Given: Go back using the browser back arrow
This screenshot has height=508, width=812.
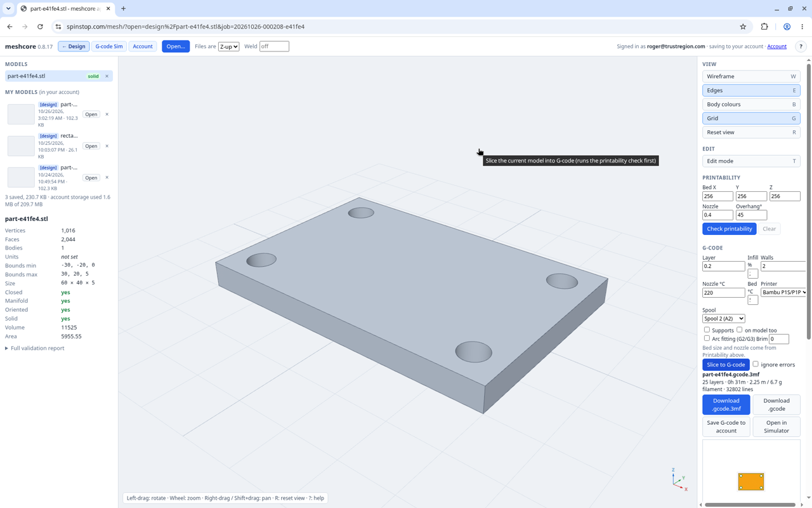Looking at the screenshot, I should point(10,27).
